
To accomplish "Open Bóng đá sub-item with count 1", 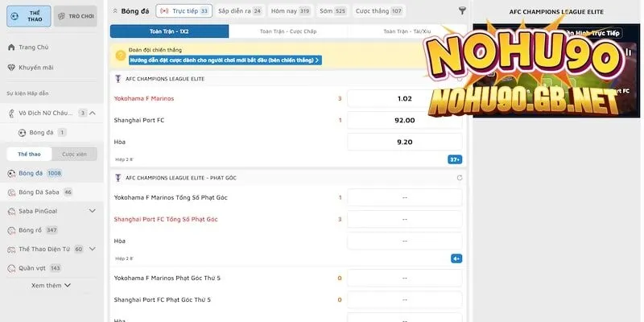I will click(43, 133).
